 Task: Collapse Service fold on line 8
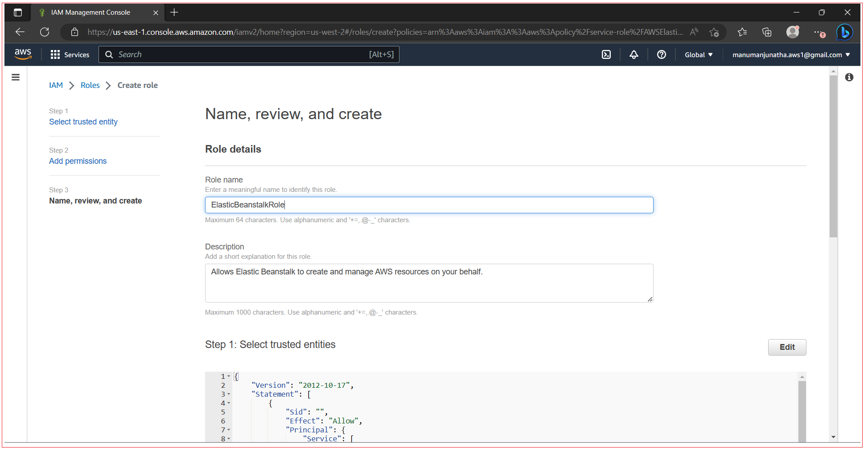coord(229,439)
